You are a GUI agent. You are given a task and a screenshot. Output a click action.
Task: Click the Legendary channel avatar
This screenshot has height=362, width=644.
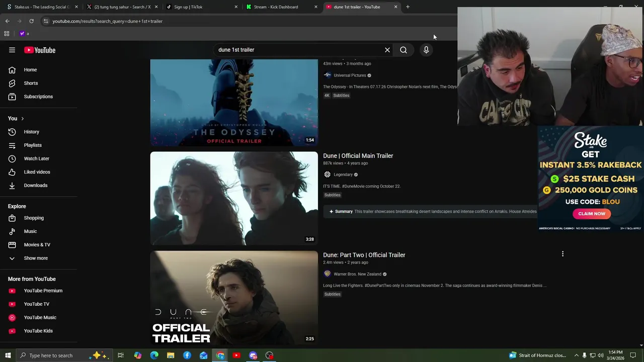pos(327,174)
